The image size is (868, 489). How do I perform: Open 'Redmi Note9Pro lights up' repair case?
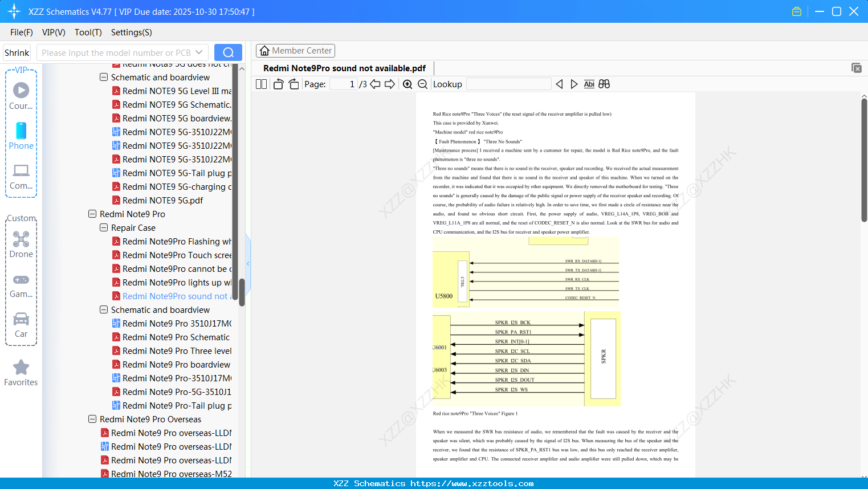(x=172, y=283)
